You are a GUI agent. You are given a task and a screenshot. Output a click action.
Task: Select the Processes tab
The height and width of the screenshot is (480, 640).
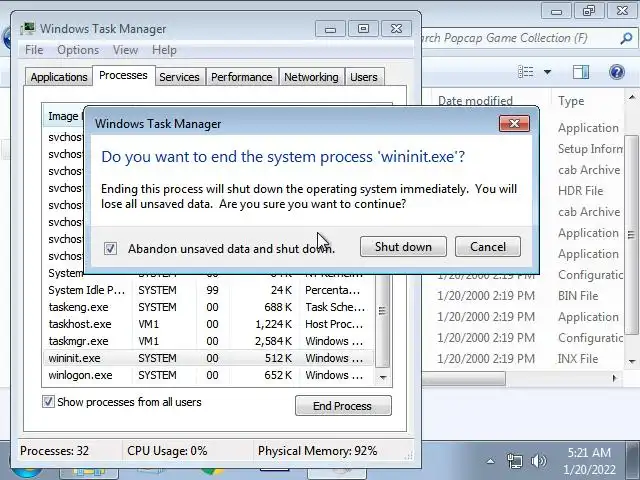[x=123, y=76]
